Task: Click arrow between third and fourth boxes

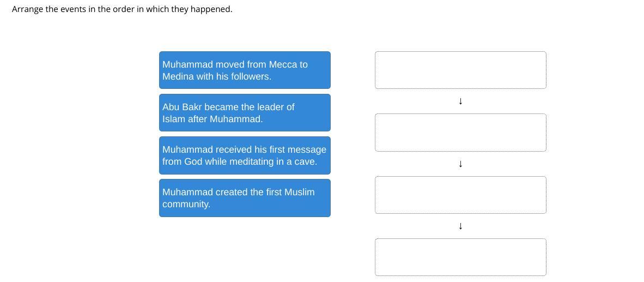Action: pos(460,226)
